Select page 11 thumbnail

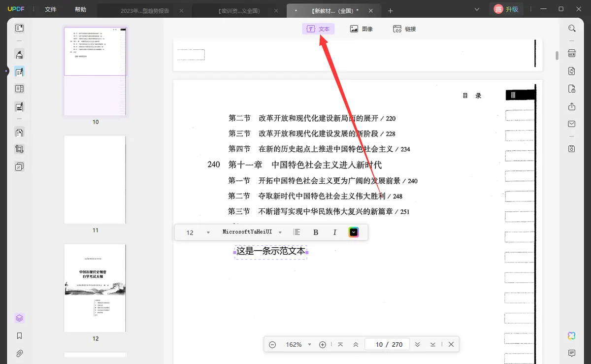point(95,179)
